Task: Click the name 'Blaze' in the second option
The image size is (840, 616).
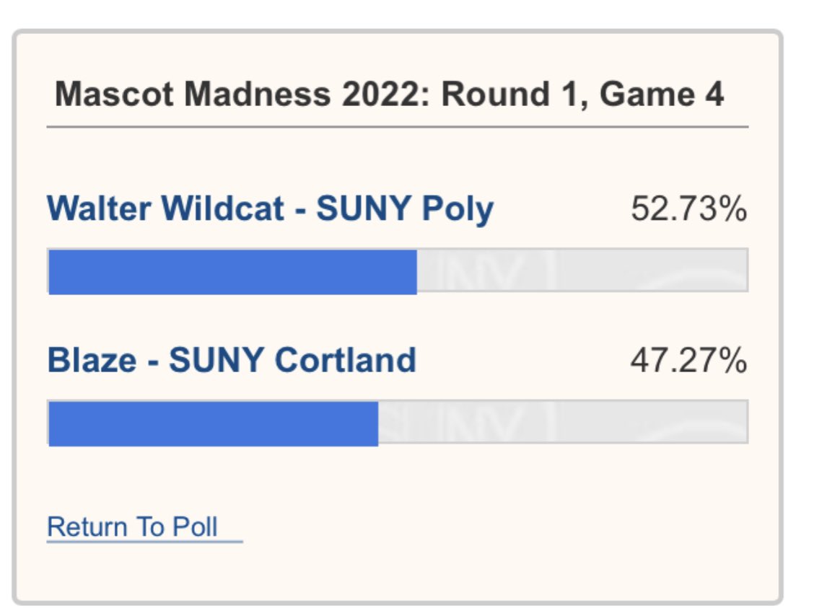Action: tap(92, 360)
